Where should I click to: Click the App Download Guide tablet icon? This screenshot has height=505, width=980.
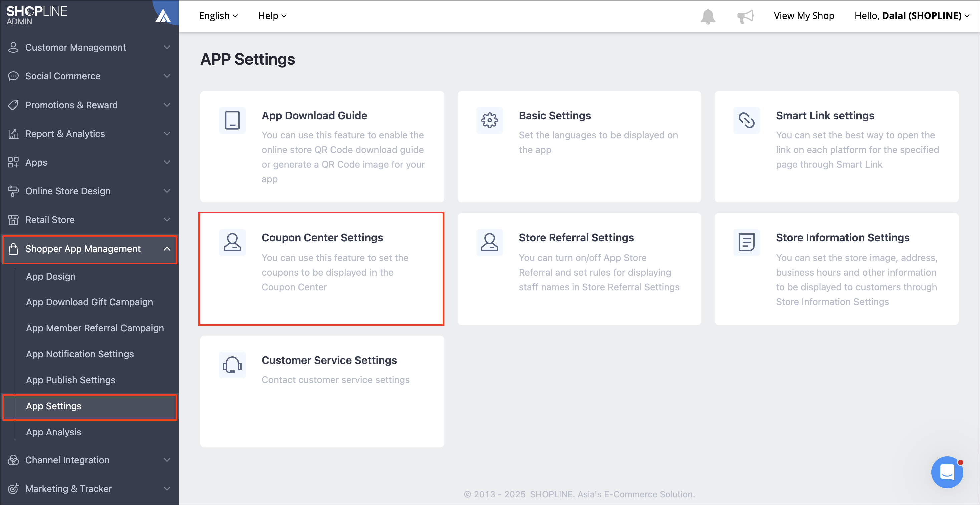(x=232, y=120)
